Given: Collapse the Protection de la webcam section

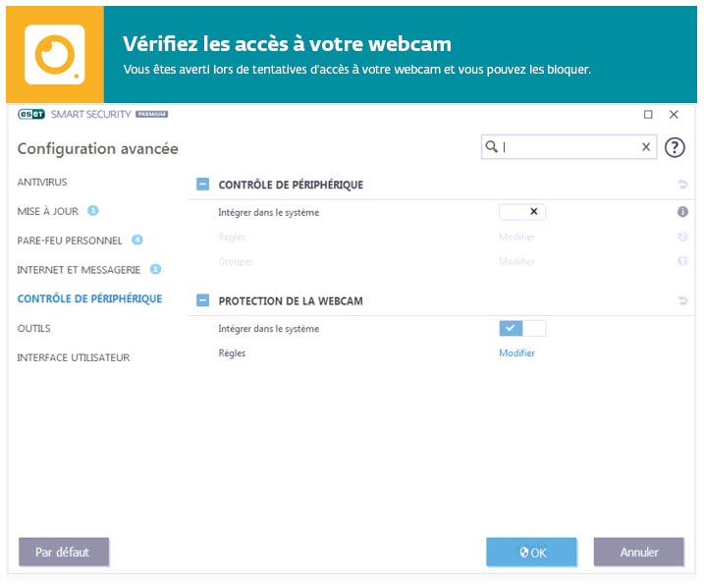Looking at the screenshot, I should [x=203, y=300].
